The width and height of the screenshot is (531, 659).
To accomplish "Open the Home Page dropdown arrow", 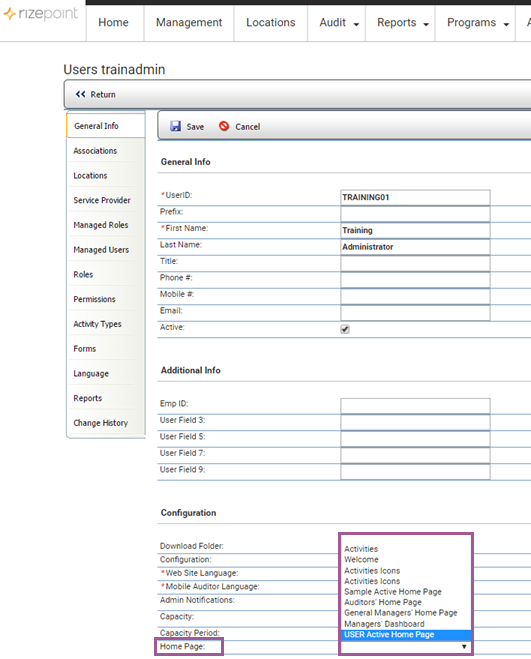I will coord(464,646).
